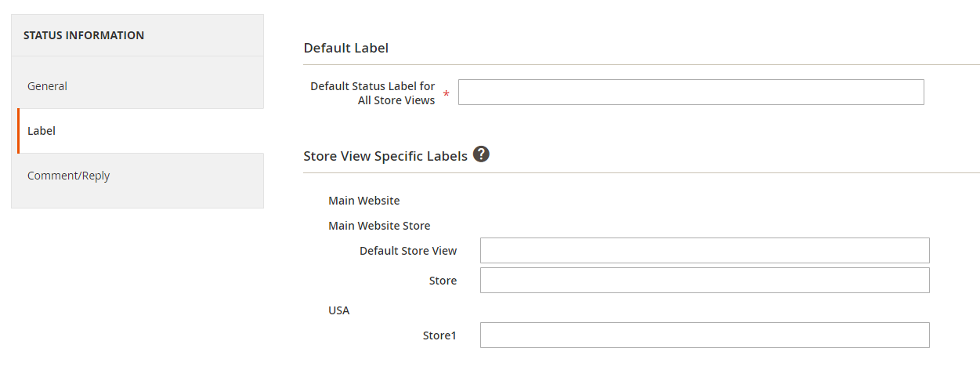
Task: Click the USA website name
Action: pos(338,310)
